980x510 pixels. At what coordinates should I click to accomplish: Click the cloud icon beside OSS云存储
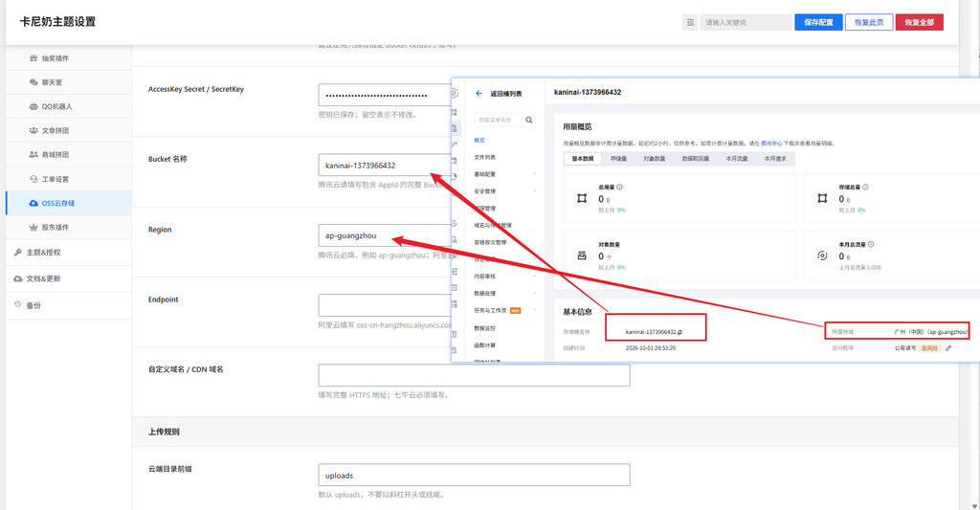point(33,203)
